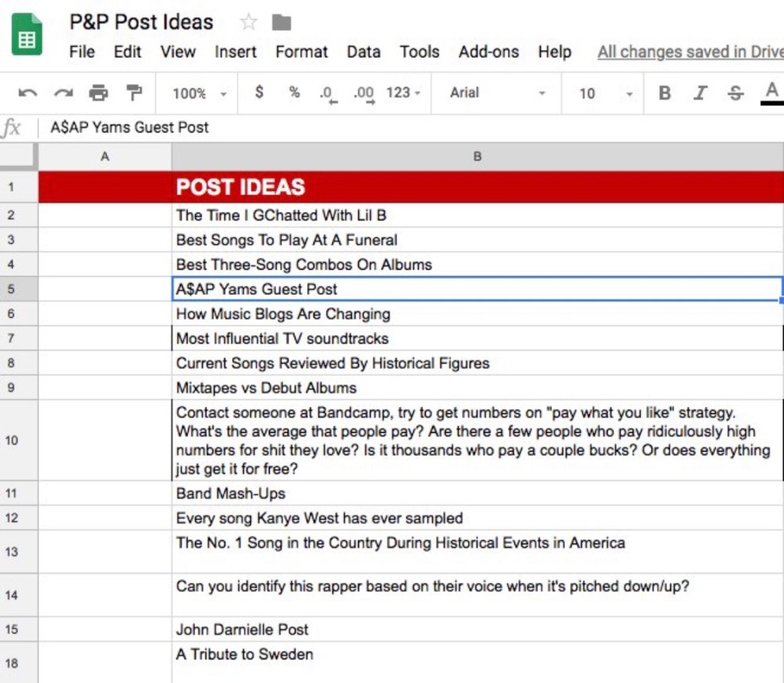
Task: Open the Add-ons menu
Action: pos(488,52)
